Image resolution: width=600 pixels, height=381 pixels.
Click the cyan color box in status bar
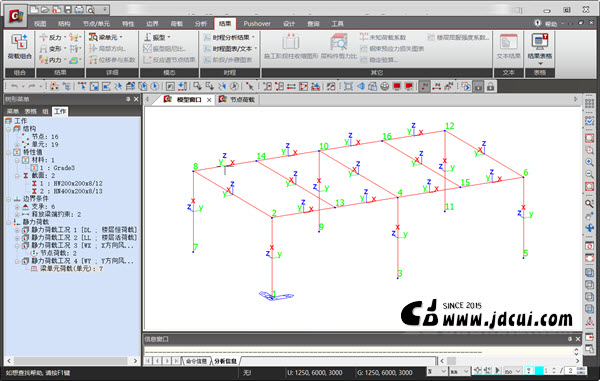(x=539, y=371)
